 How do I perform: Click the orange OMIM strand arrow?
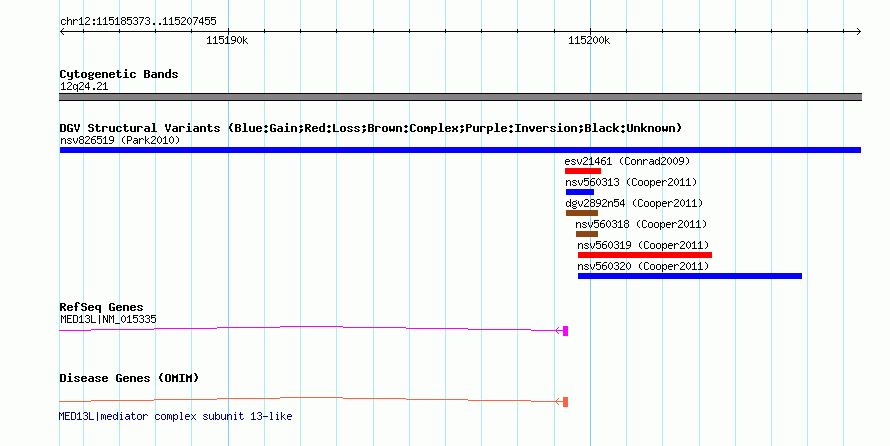click(559, 402)
